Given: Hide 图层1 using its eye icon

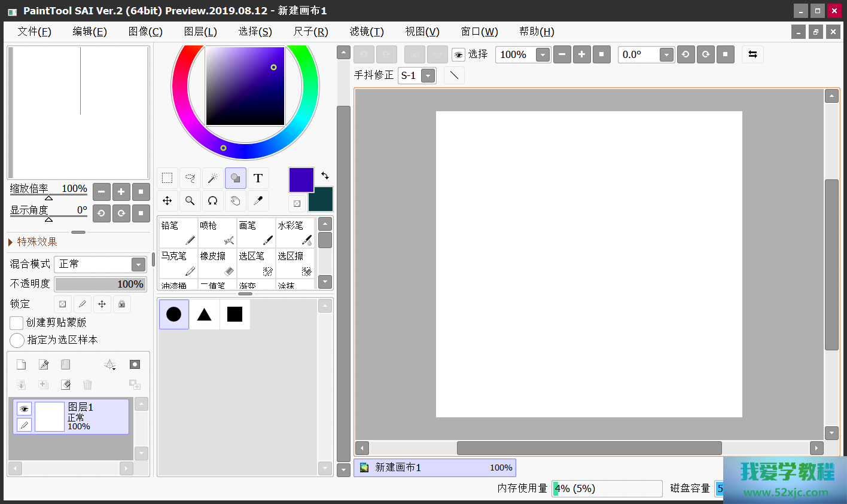Looking at the screenshot, I should coord(24,409).
